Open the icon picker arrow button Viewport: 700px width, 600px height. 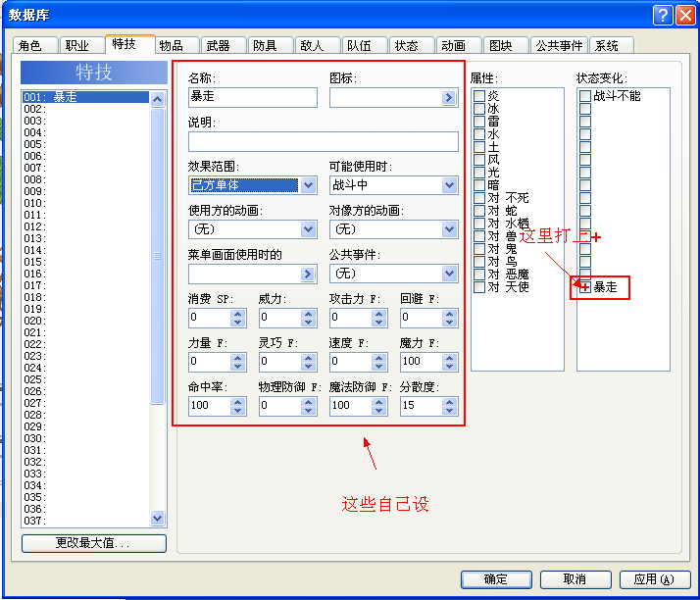click(x=449, y=97)
